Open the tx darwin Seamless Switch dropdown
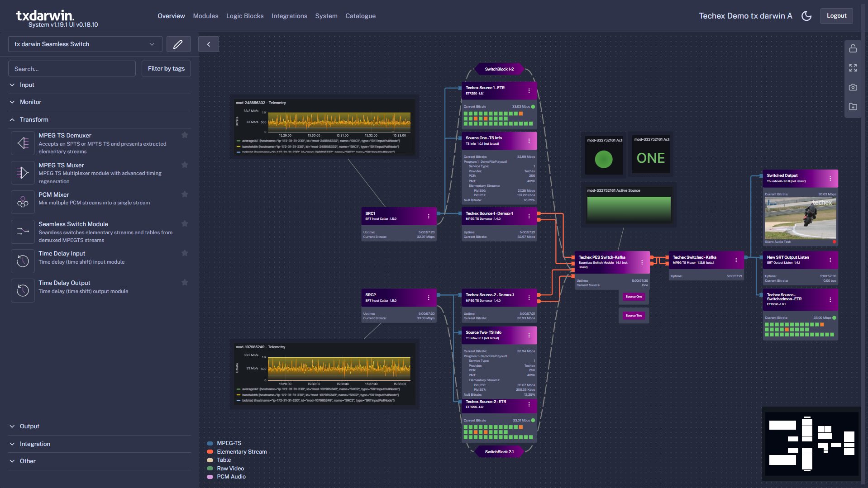The image size is (868, 488). [x=85, y=44]
